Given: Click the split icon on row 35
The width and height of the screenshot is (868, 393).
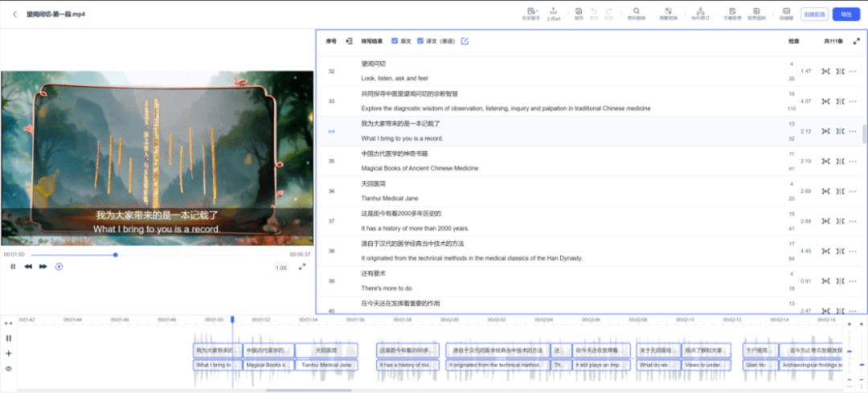Looking at the screenshot, I should [x=839, y=162].
